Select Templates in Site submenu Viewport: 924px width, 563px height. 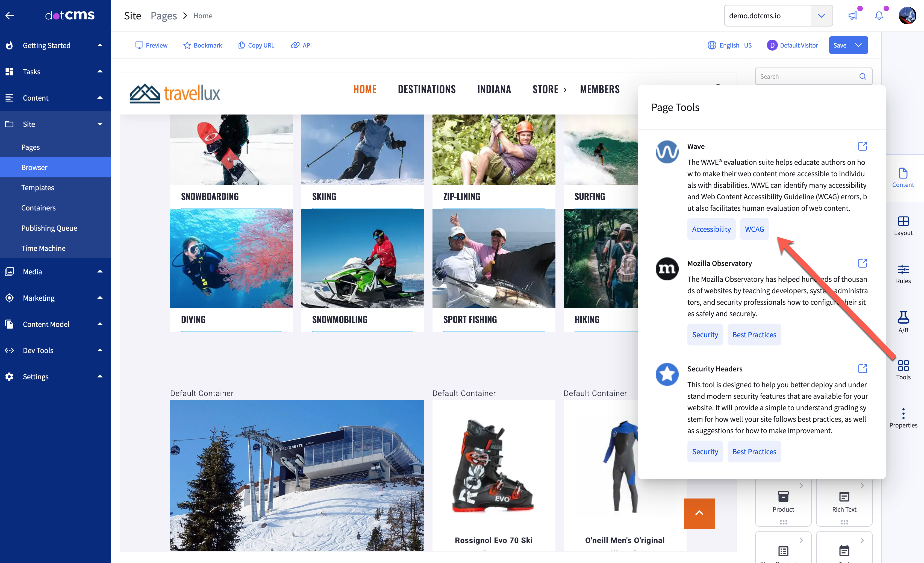coord(37,187)
